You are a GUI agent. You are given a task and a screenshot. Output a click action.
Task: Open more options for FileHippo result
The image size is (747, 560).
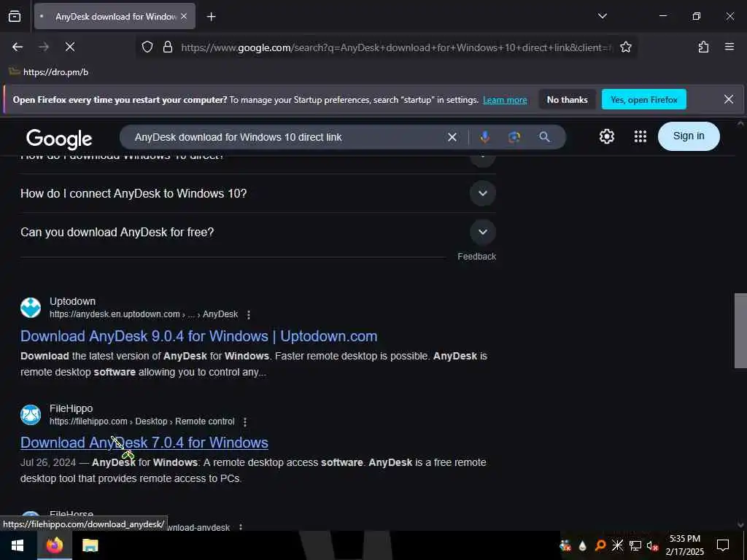coord(245,422)
